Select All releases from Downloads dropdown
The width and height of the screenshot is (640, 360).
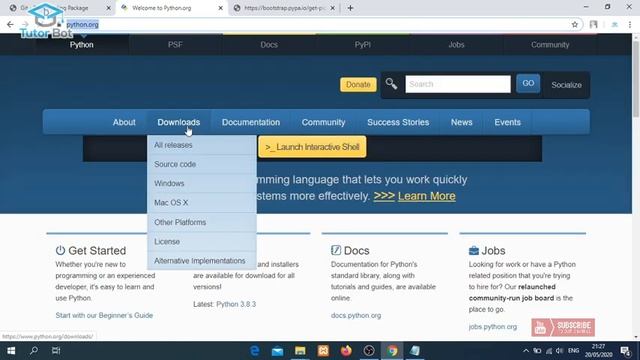[202, 145]
